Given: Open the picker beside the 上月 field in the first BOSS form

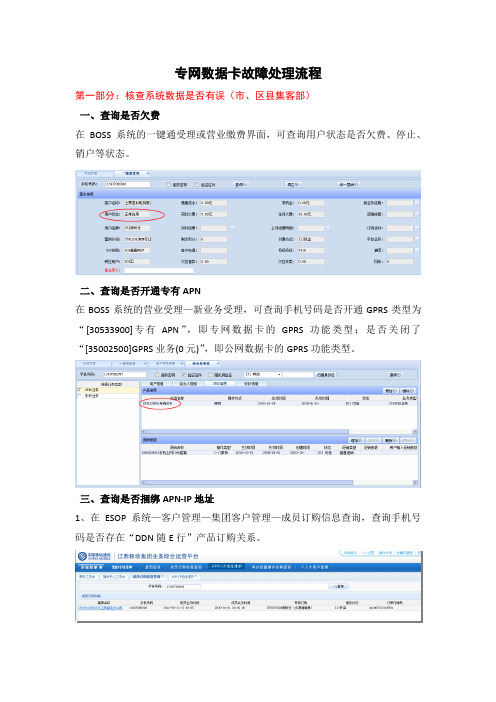Looking at the screenshot, I should point(328,228).
